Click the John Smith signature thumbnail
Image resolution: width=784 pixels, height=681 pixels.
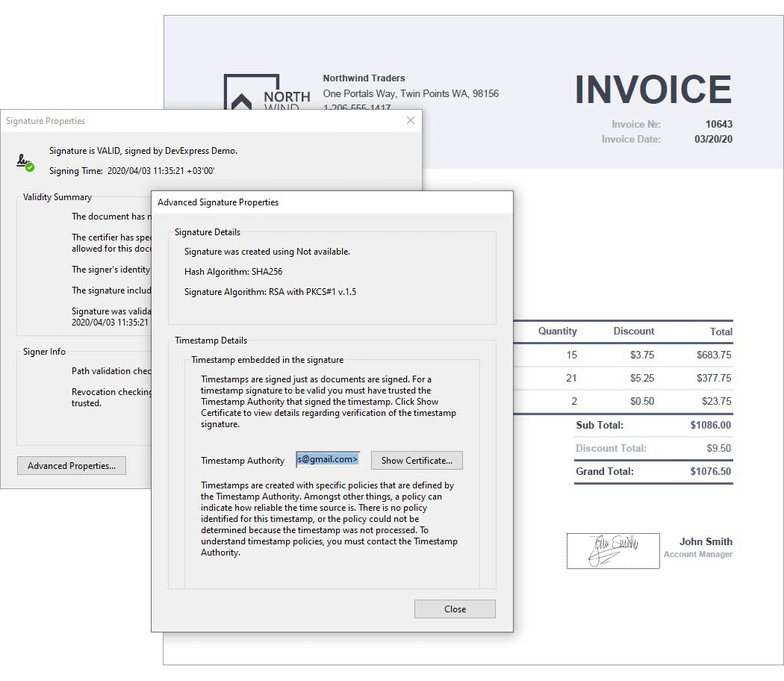click(612, 551)
